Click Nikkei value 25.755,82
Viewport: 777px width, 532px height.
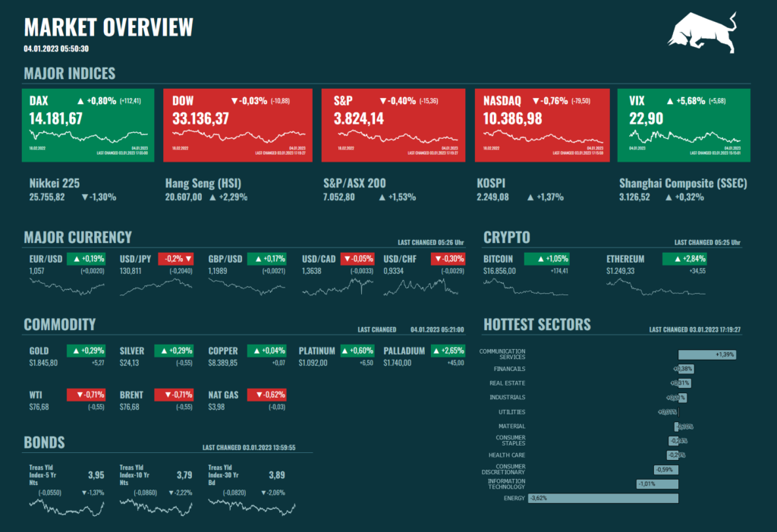[x=47, y=197]
